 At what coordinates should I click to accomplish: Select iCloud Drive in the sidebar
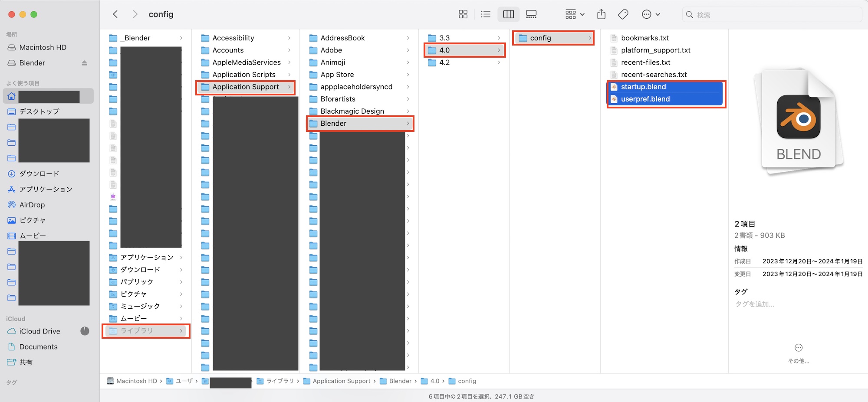pos(39,331)
